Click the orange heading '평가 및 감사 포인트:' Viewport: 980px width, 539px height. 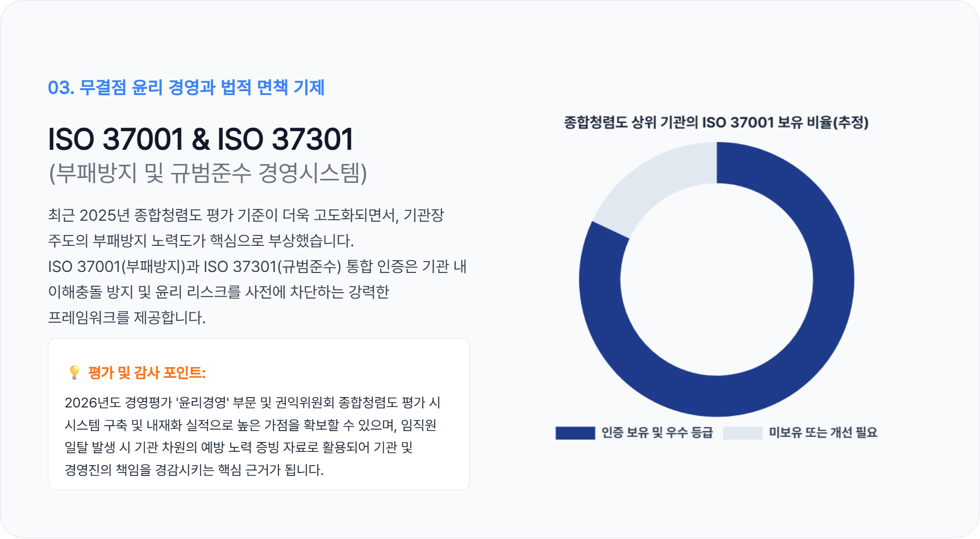[146, 373]
